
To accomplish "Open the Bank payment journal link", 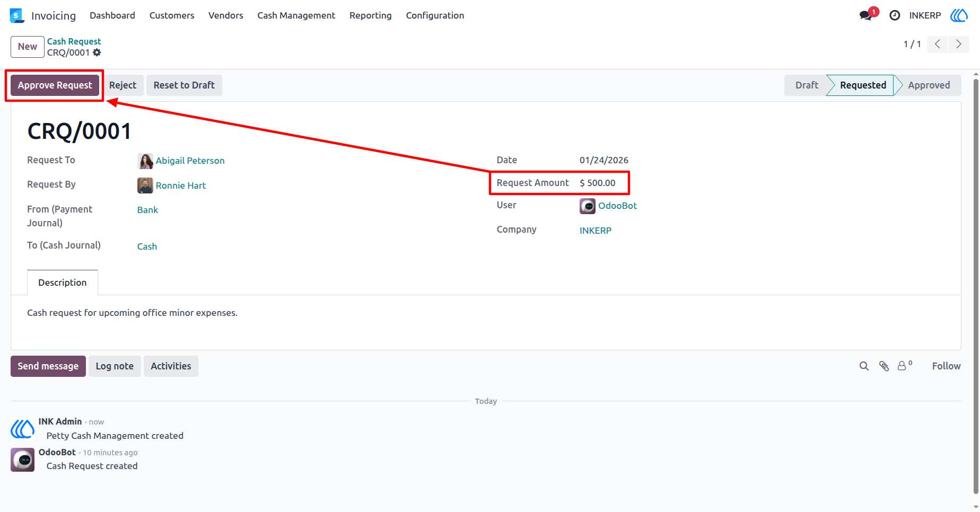I will 147,210.
